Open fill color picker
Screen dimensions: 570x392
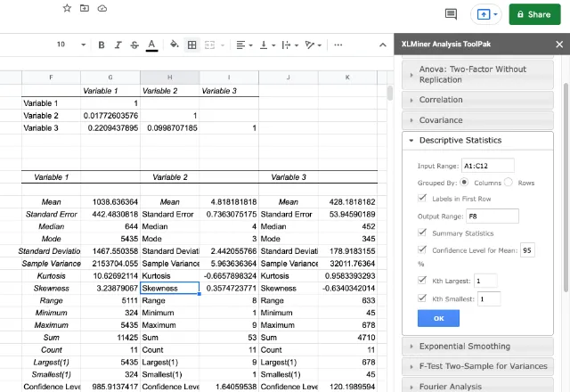175,45
